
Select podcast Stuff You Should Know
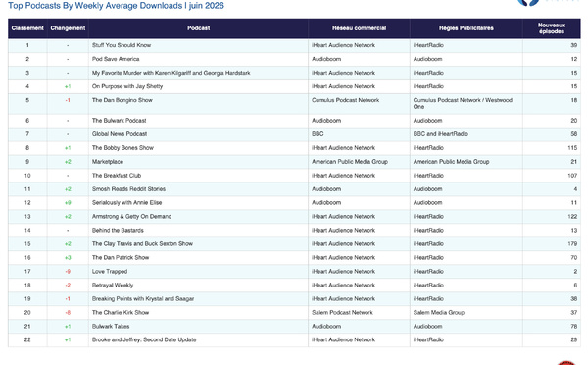(122, 45)
